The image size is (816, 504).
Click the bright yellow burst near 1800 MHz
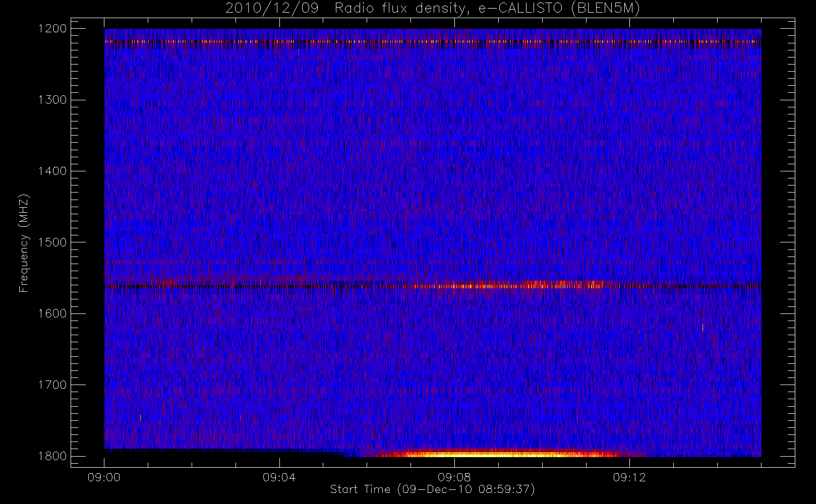[499, 454]
